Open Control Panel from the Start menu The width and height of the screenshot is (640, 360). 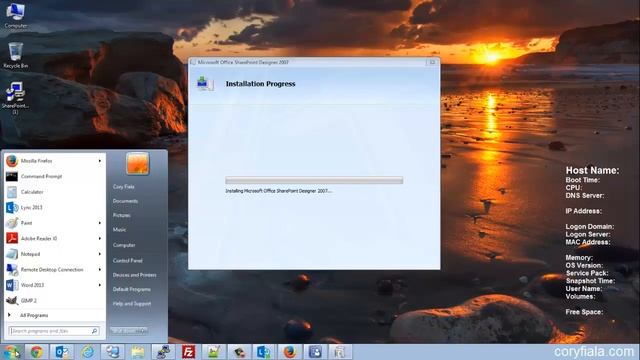tap(128, 260)
